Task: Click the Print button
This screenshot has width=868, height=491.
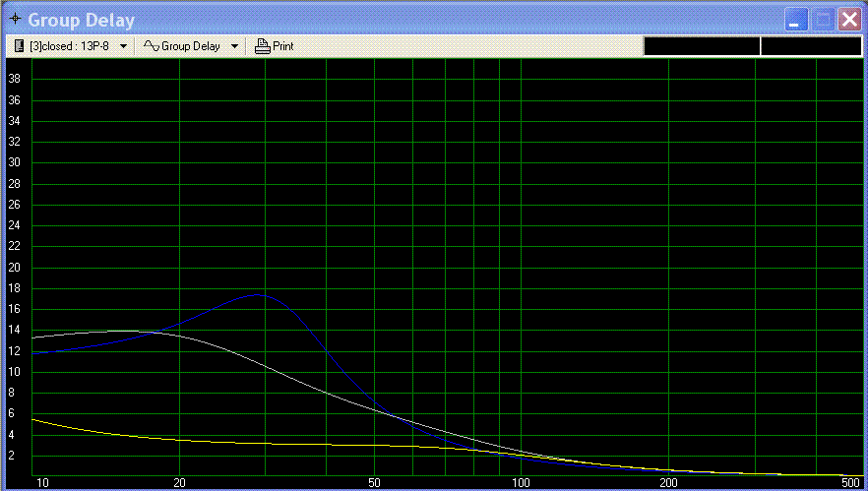Action: (274, 46)
